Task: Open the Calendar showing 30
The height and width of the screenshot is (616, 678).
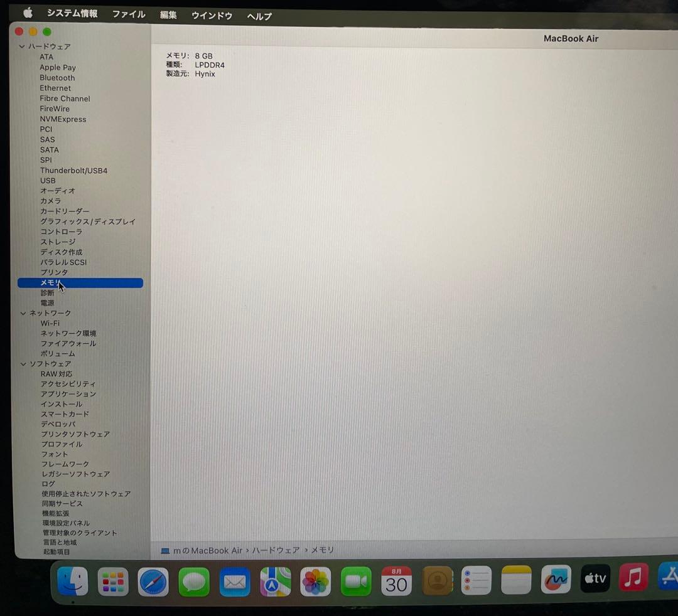Action: coord(396,580)
